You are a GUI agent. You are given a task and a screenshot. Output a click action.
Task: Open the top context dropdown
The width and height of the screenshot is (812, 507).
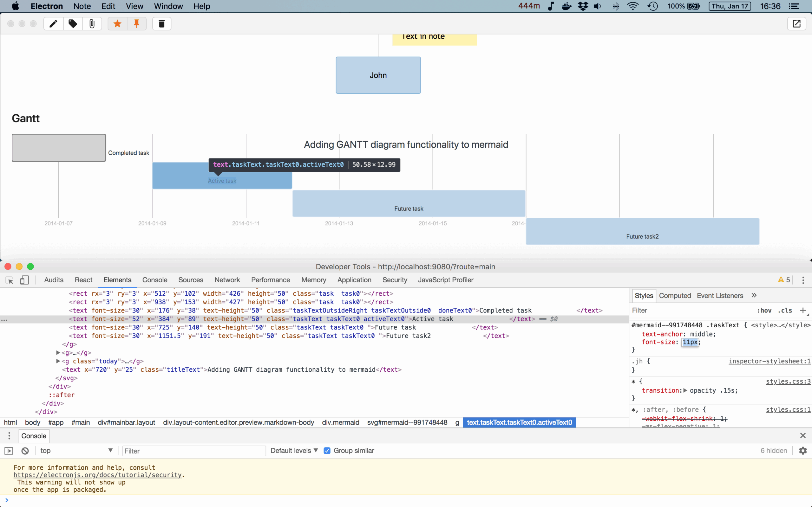coord(76,451)
